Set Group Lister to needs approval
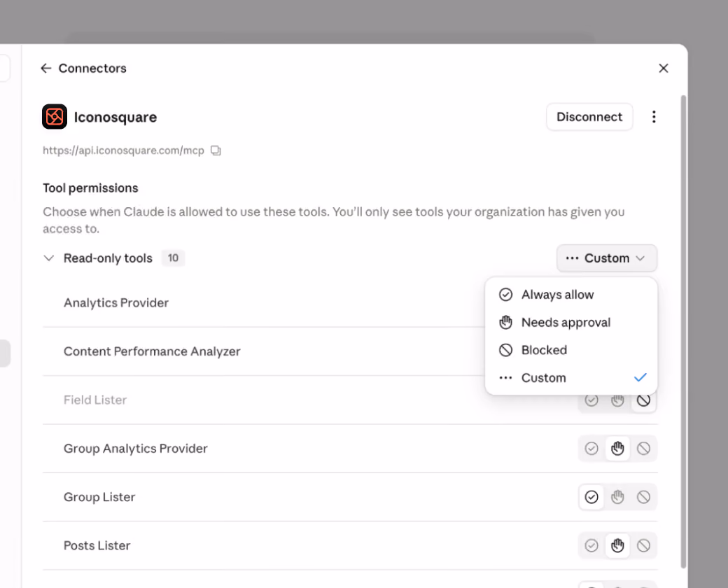 point(617,497)
